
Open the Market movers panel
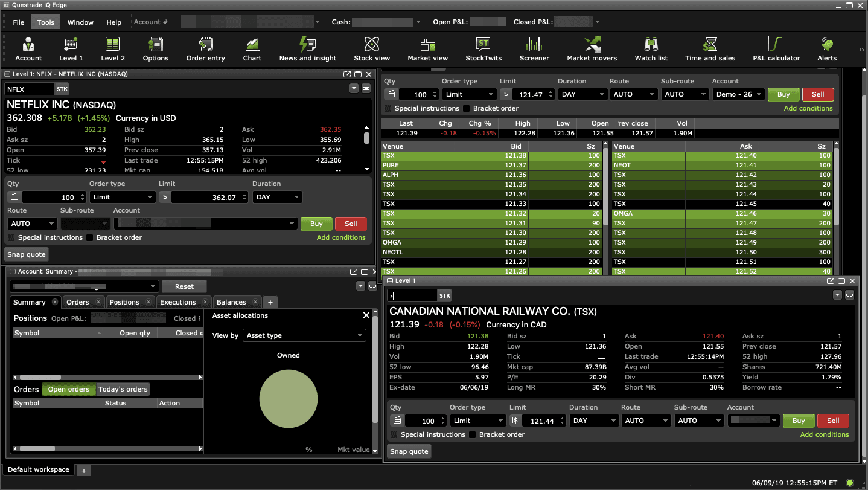pyautogui.click(x=592, y=48)
